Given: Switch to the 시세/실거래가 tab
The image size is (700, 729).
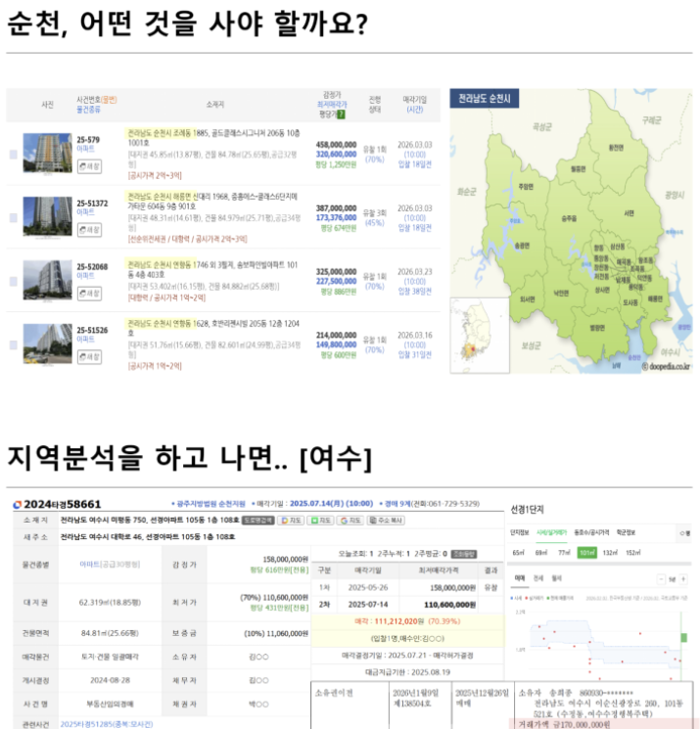Looking at the screenshot, I should (553, 532).
